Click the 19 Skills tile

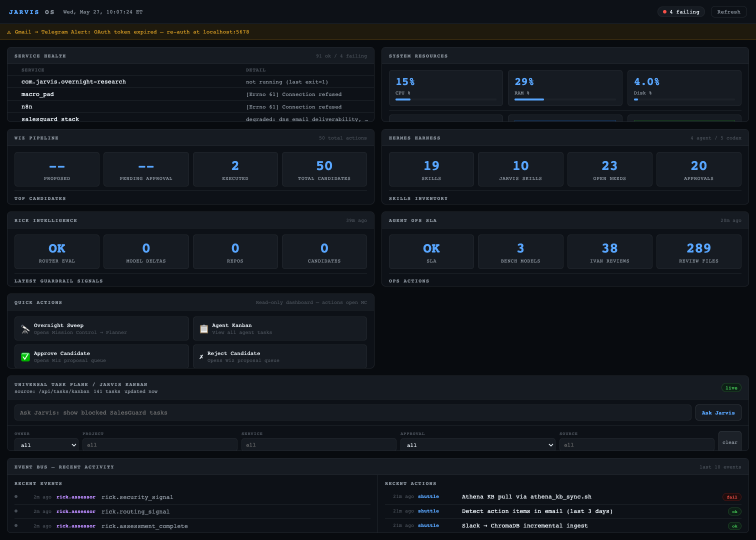[x=431, y=169]
